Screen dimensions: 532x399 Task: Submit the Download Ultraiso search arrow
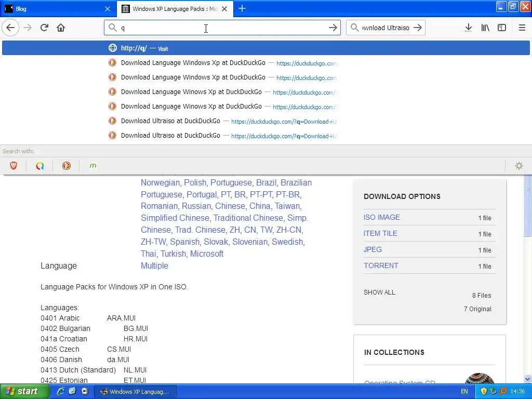click(418, 28)
